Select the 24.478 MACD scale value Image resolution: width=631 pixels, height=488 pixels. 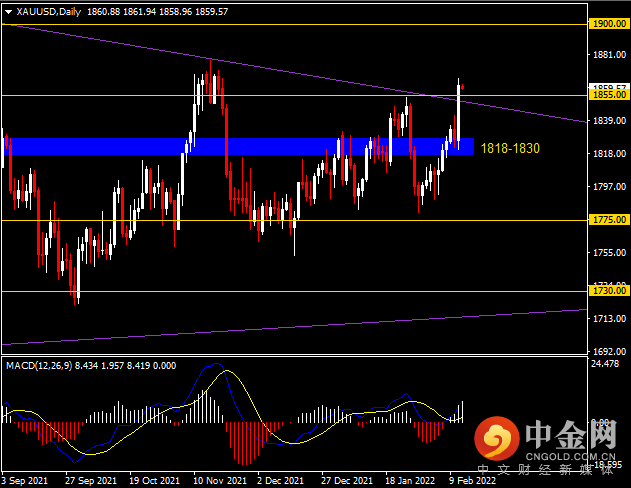(605, 363)
